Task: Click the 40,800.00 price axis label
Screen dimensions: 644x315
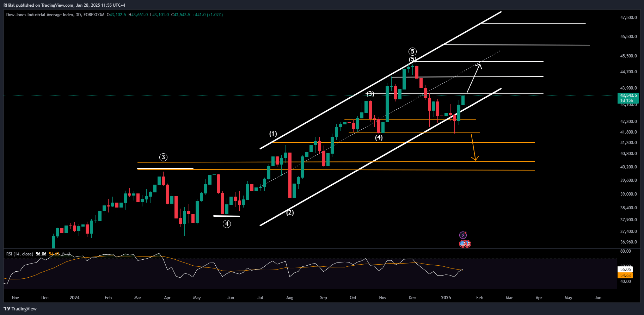Action: point(628,154)
